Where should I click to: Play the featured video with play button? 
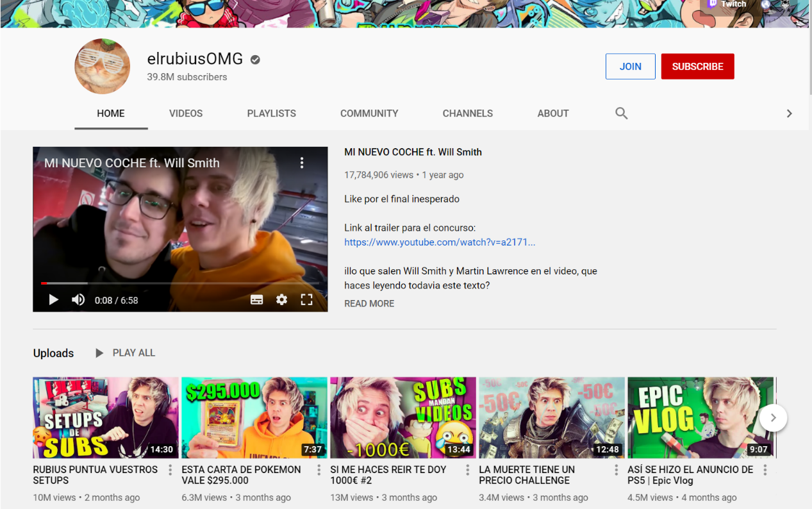tap(54, 300)
